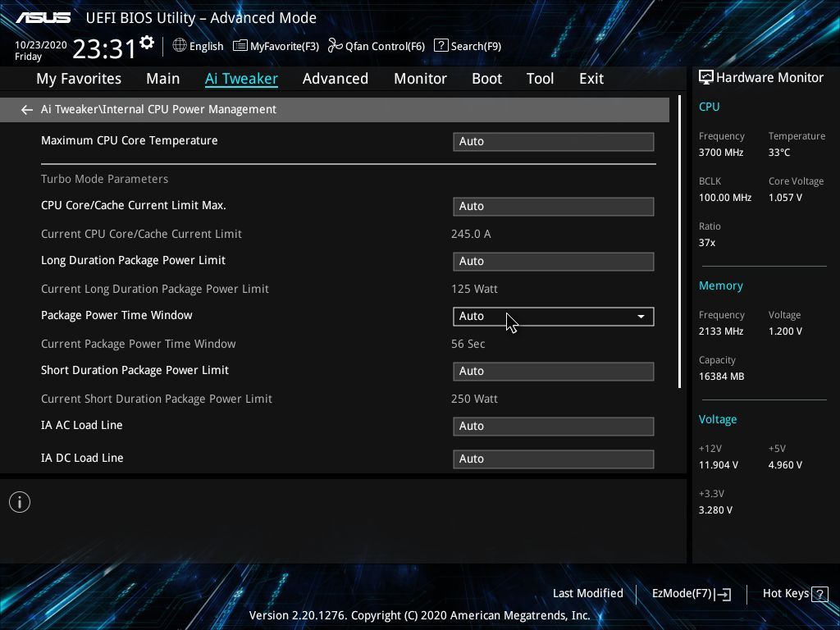
Task: Click CPU Core/Cache Current Limit Max. field
Action: [554, 206]
